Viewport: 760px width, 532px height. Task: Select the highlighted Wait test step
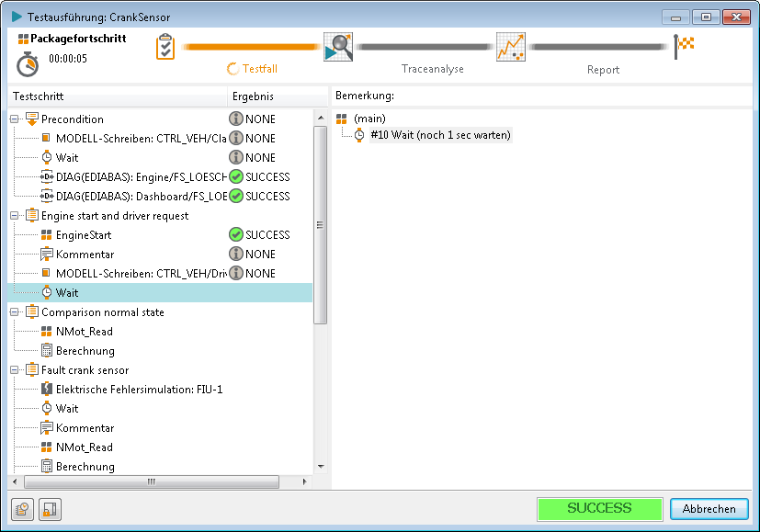click(x=160, y=293)
